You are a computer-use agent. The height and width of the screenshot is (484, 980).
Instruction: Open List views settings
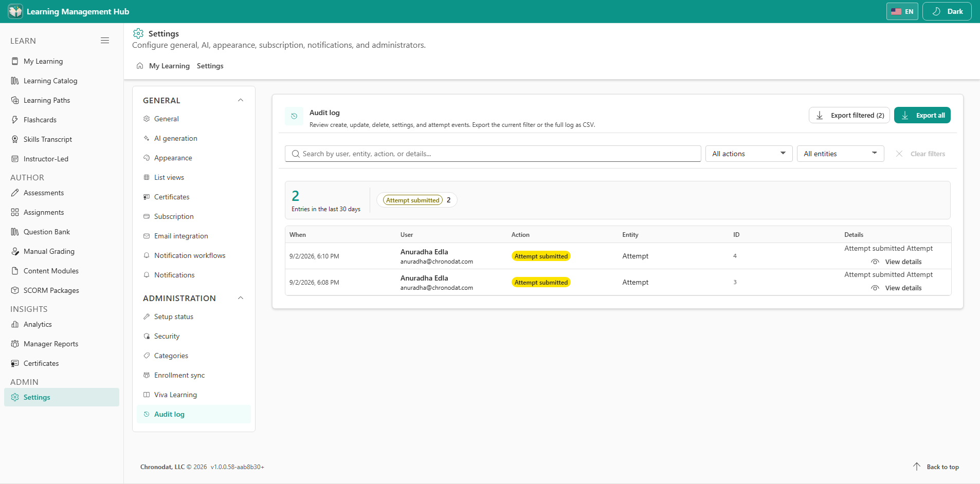click(193, 177)
